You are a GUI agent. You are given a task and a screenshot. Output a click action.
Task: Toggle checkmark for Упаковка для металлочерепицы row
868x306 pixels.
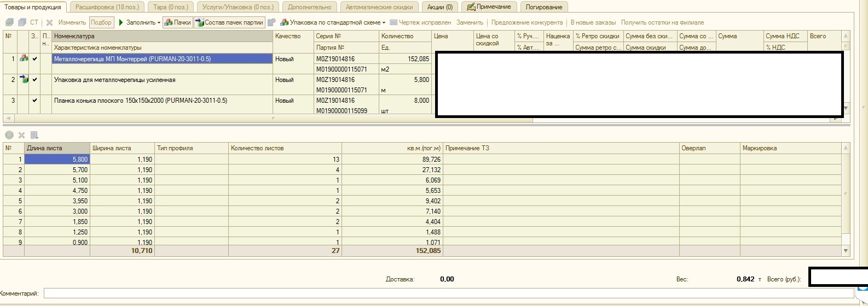(35, 80)
